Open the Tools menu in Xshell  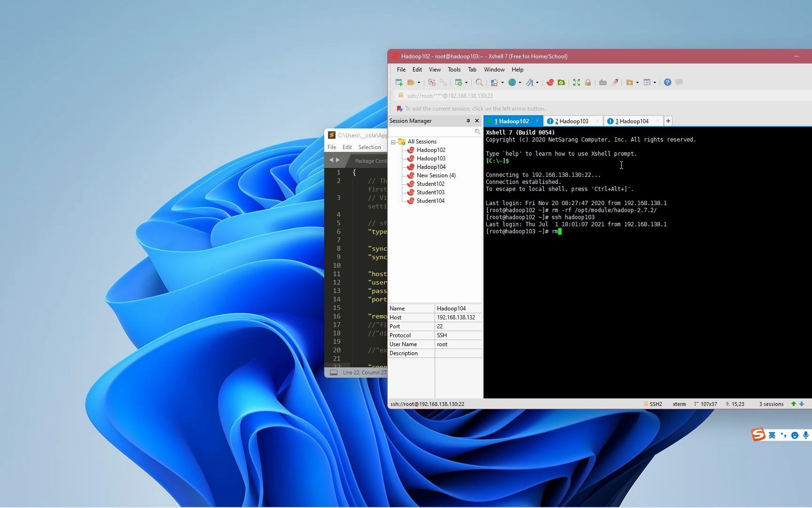pos(454,70)
